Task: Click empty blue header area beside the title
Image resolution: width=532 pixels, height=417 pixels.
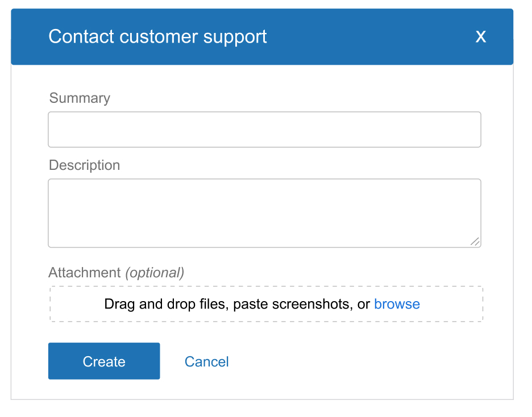Action: pos(369,37)
